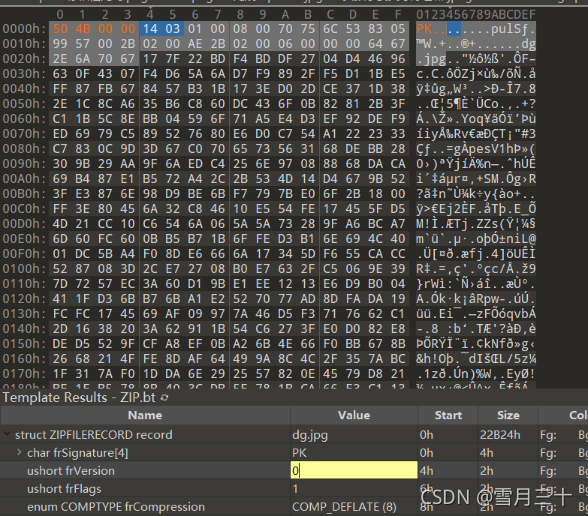This screenshot has height=516, width=588.
Task: Select byte DC in row 00F0h
Action: pos(82,254)
